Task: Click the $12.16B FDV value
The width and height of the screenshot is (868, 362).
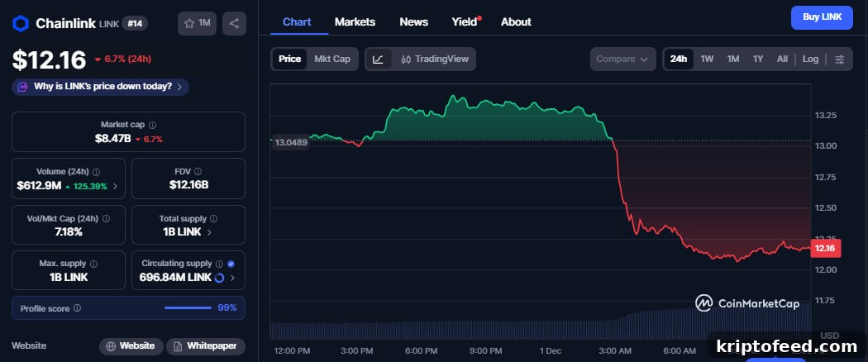Action: (x=188, y=185)
